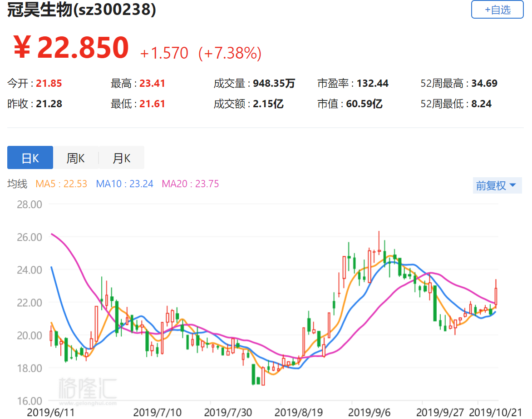Click the 52周最高 value 34.69
Screen dimensions: 532x419
pos(484,83)
